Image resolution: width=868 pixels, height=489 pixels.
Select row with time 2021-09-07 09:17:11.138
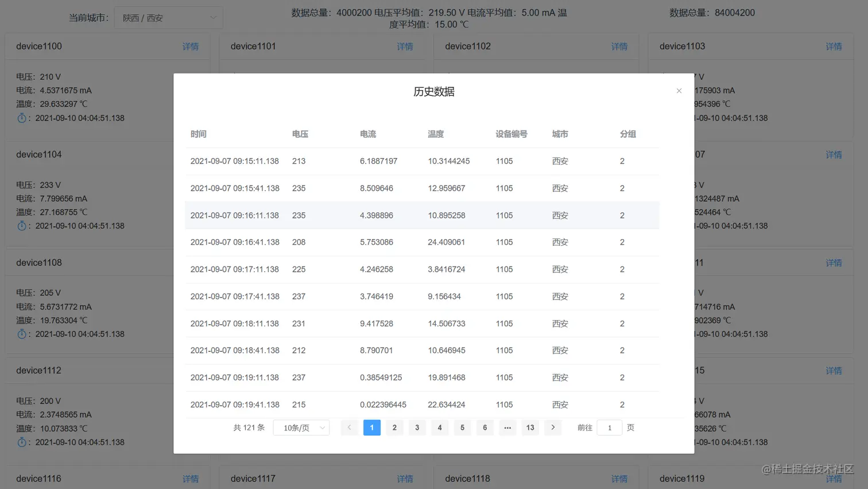422,269
